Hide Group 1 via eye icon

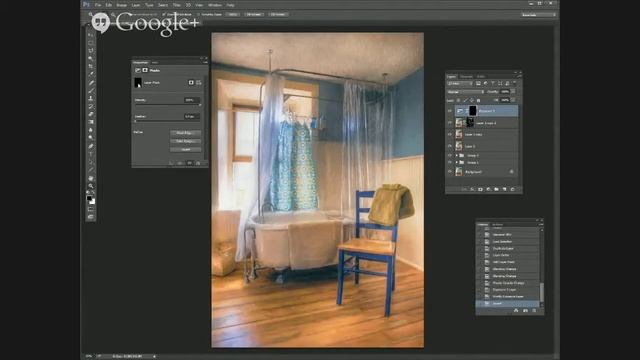point(450,162)
